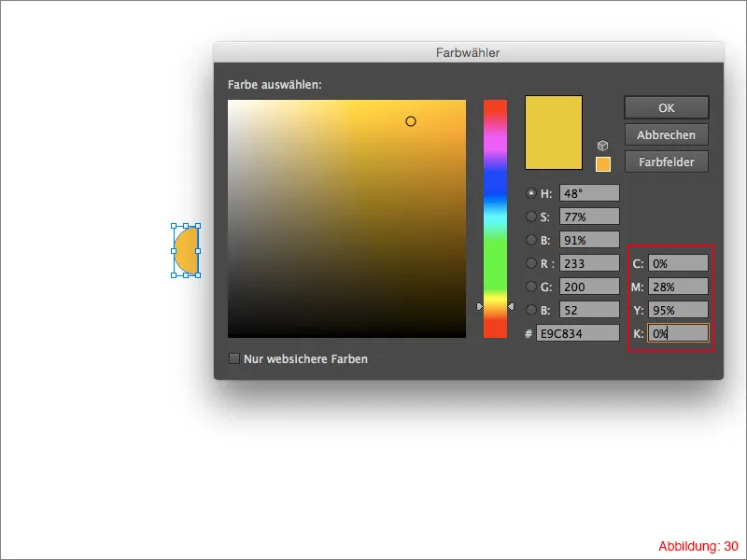Open Farbfelder swatches button
Screen dimensions: 747x560
coord(667,161)
